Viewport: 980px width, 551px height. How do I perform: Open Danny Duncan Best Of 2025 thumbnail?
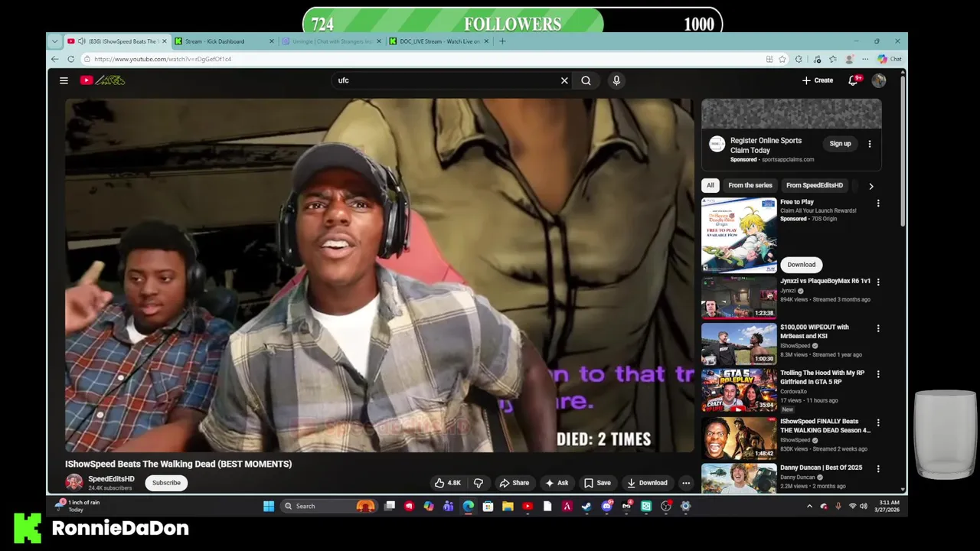(739, 478)
